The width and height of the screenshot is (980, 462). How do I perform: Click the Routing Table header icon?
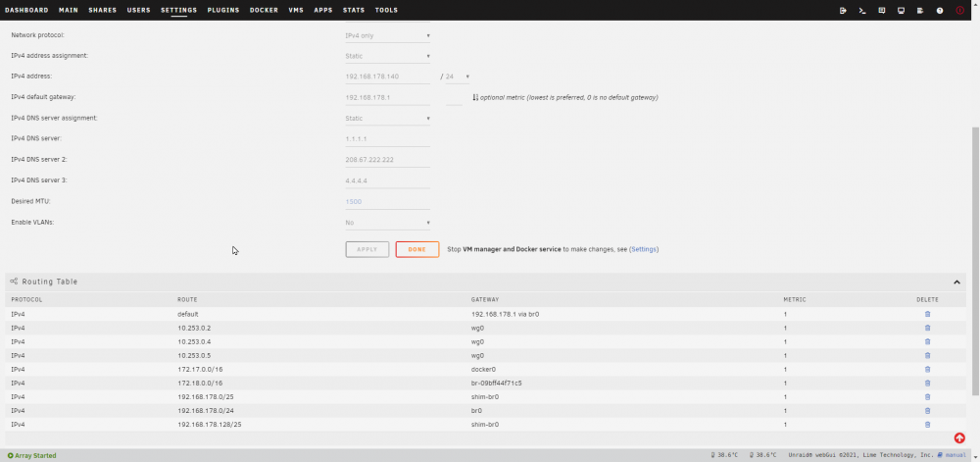pyautogui.click(x=14, y=282)
